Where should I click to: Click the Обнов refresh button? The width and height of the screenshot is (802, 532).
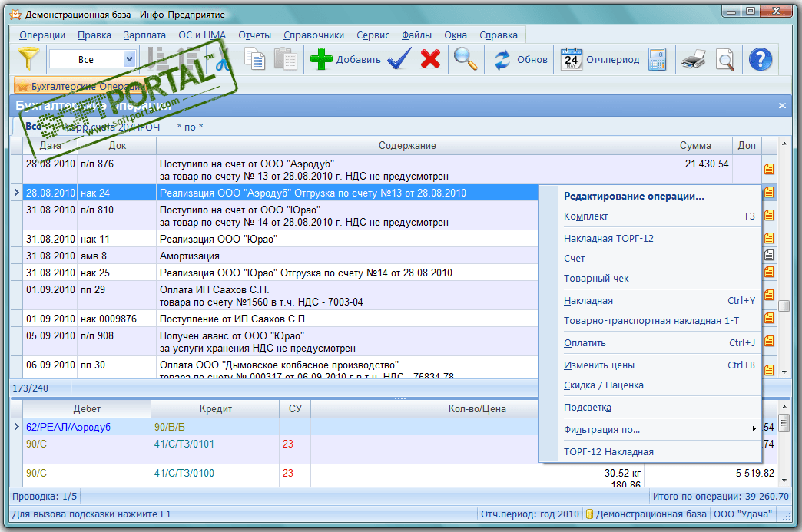[521, 59]
